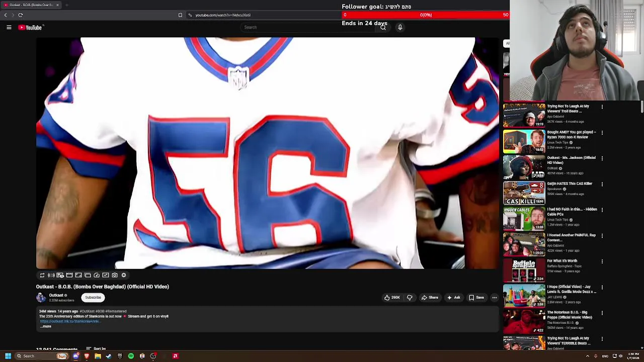Open a new browser tab with plus
This screenshot has height=362, width=644.
click(x=66, y=5)
